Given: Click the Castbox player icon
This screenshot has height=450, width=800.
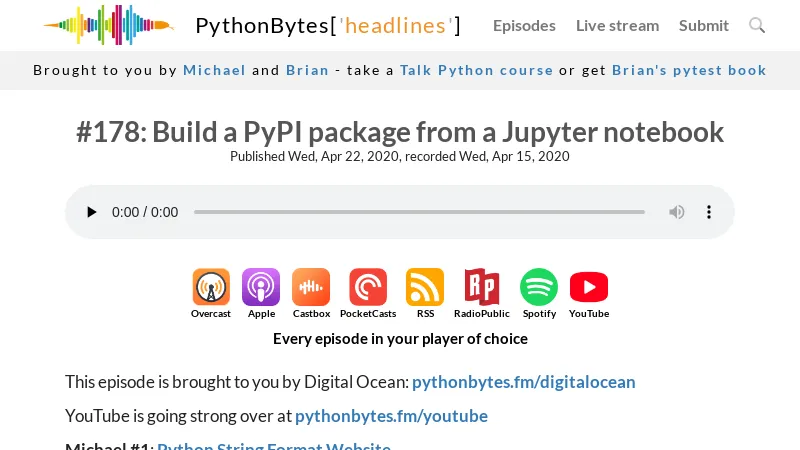Looking at the screenshot, I should coord(311,288).
